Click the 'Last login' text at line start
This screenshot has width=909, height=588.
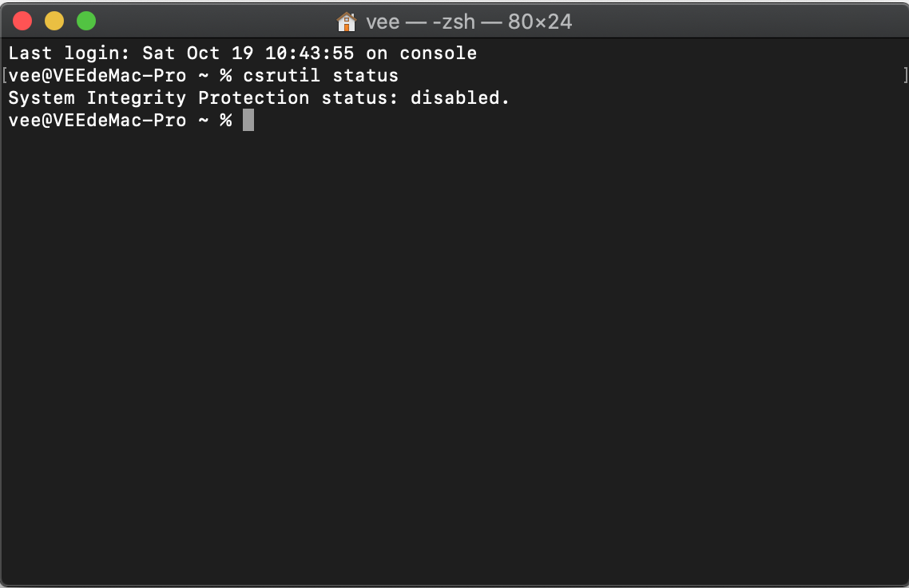(x=69, y=53)
